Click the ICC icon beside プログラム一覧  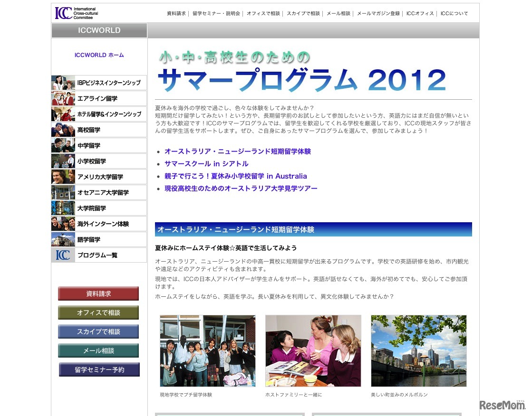click(63, 255)
